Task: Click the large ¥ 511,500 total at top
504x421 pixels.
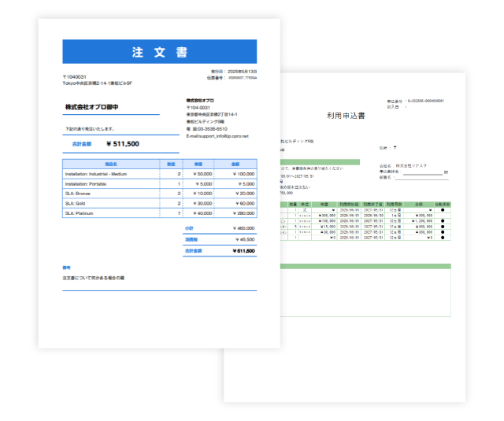Action: [123, 144]
